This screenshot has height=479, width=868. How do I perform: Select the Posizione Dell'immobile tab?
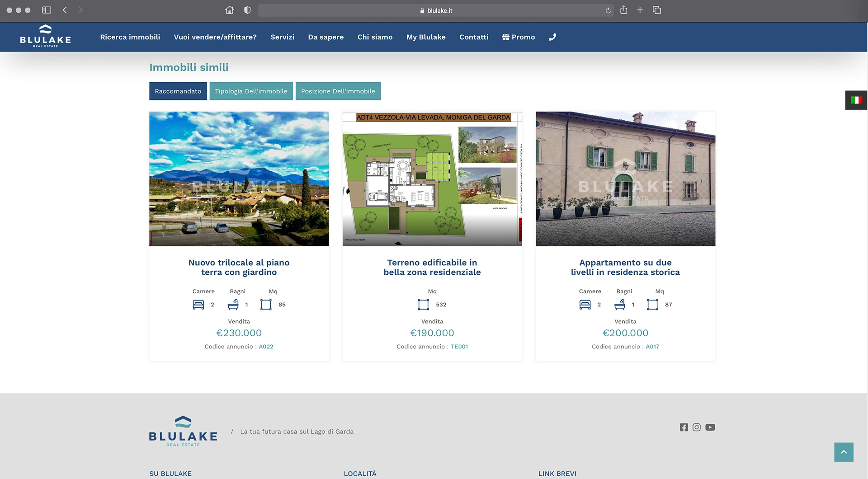point(338,91)
